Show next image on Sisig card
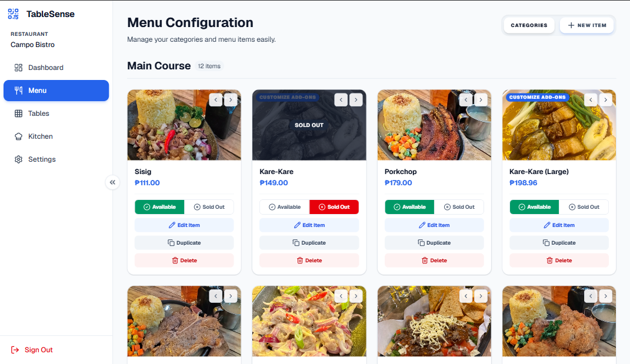This screenshot has height=364, width=630. 231,99
